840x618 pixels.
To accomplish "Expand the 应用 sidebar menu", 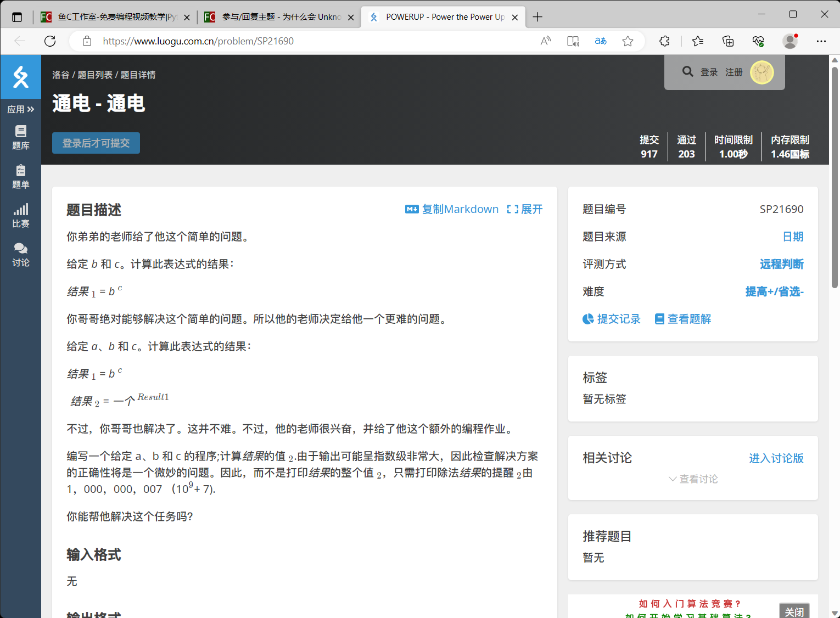I will point(21,109).
